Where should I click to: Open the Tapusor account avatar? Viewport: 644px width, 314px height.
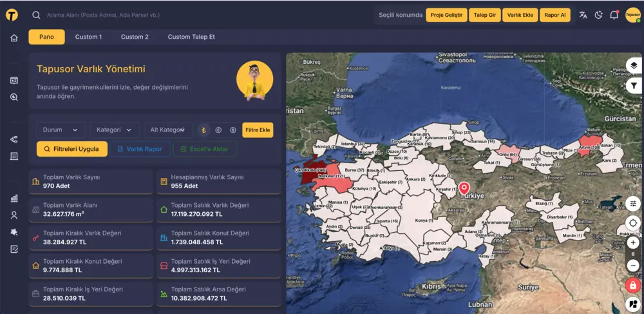tap(633, 15)
